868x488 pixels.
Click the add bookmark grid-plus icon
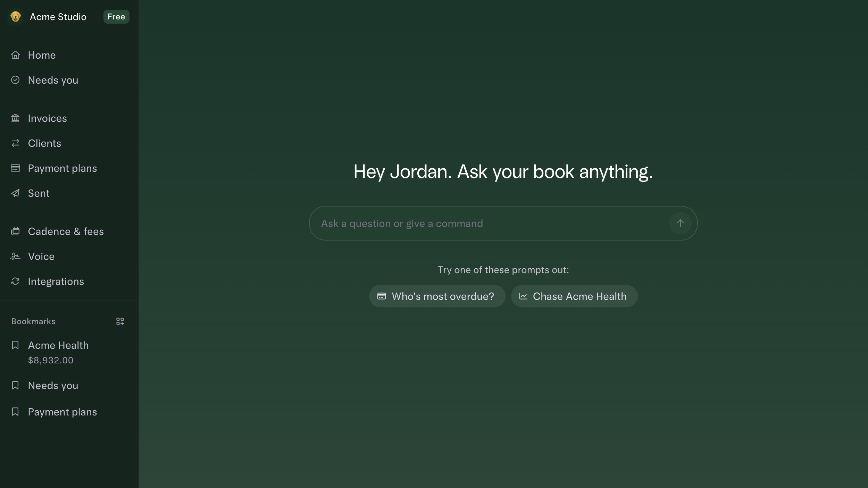[120, 321]
